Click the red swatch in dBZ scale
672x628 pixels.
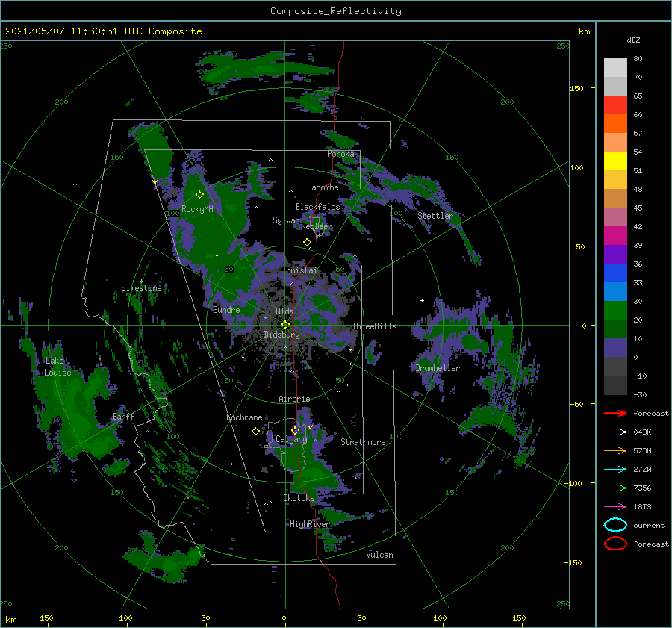click(x=615, y=105)
